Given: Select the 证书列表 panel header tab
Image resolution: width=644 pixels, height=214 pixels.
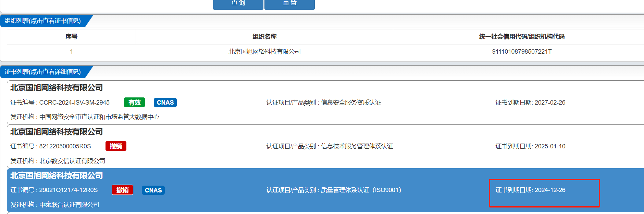Looking at the screenshot, I should click(x=43, y=72).
